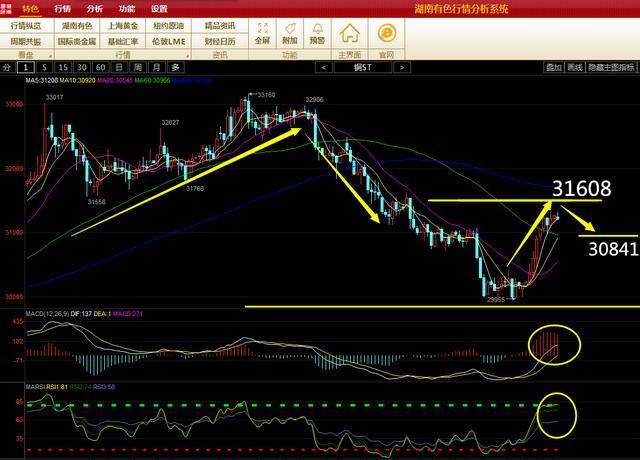Toggle 隐藏主图指标 to hide main indicators
This screenshot has height=460, width=640.
coord(612,67)
